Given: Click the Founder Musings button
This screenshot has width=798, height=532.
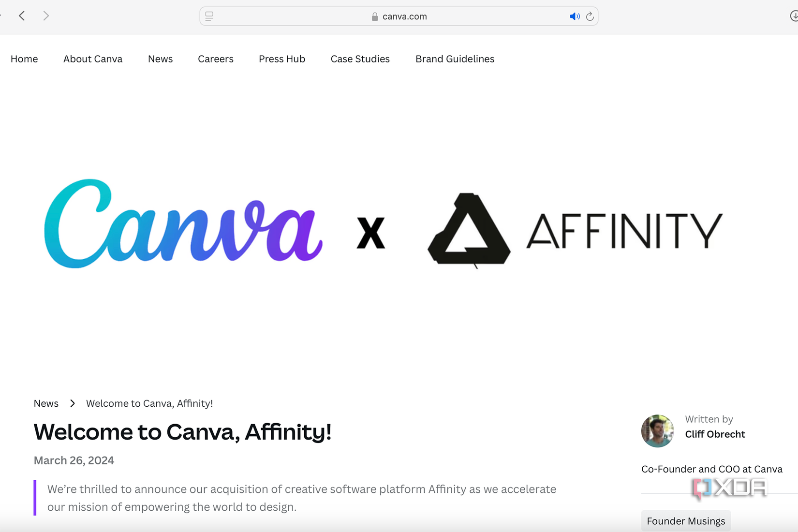Looking at the screenshot, I should (686, 521).
